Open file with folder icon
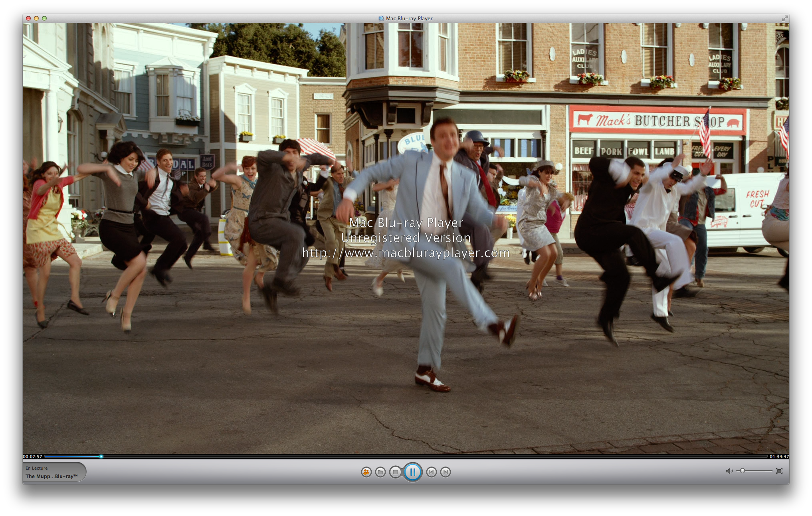Screen dimensions: 812x516 pyautogui.click(x=380, y=472)
